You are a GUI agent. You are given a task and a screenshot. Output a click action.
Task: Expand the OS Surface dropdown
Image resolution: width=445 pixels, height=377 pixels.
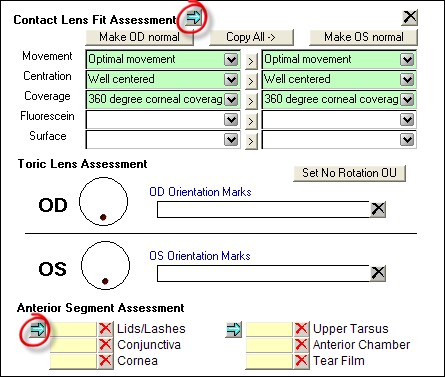(407, 140)
